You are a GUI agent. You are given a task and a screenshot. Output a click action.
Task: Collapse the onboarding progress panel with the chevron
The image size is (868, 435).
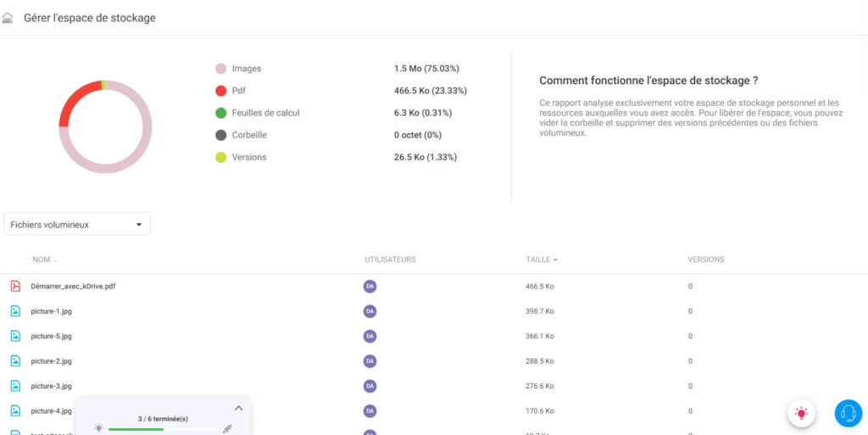[x=238, y=408]
